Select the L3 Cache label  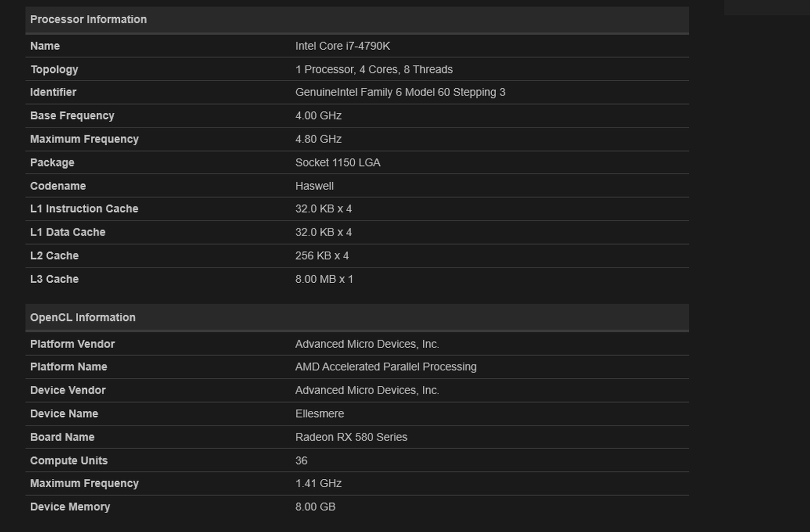coord(54,279)
